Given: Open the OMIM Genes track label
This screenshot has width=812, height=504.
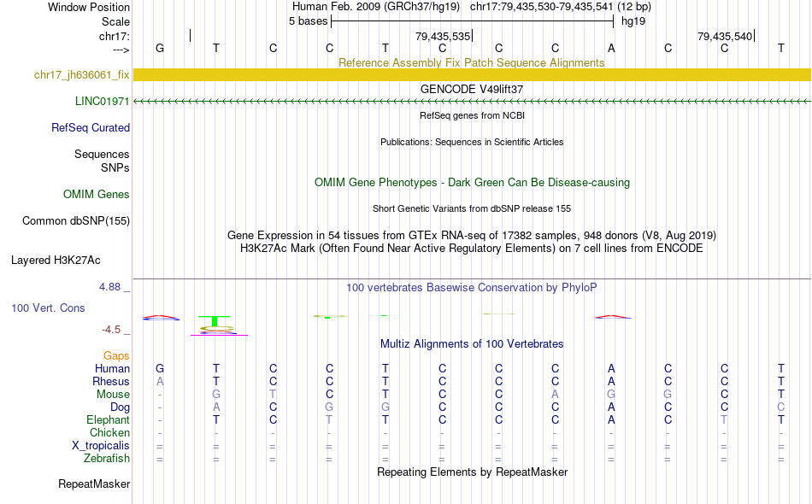Looking at the screenshot, I should pos(97,195).
